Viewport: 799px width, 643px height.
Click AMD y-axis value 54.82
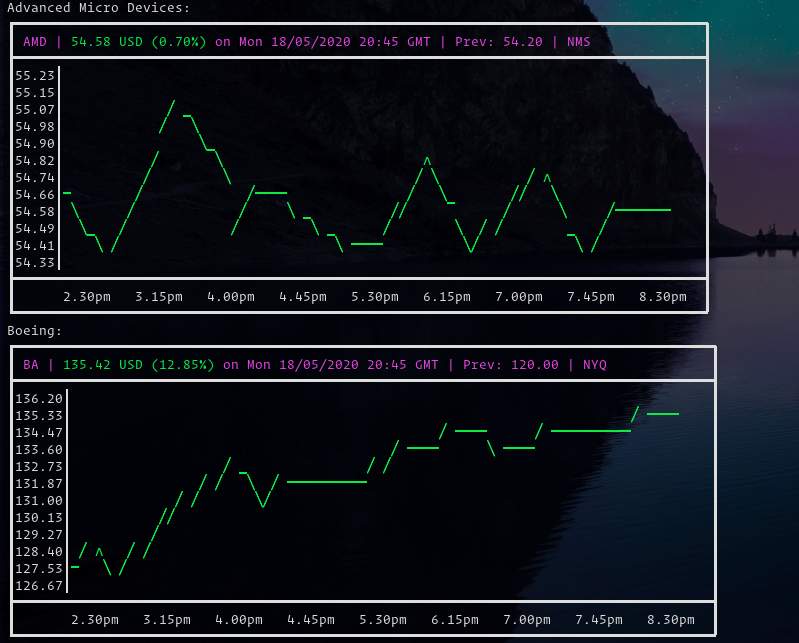pyautogui.click(x=35, y=160)
